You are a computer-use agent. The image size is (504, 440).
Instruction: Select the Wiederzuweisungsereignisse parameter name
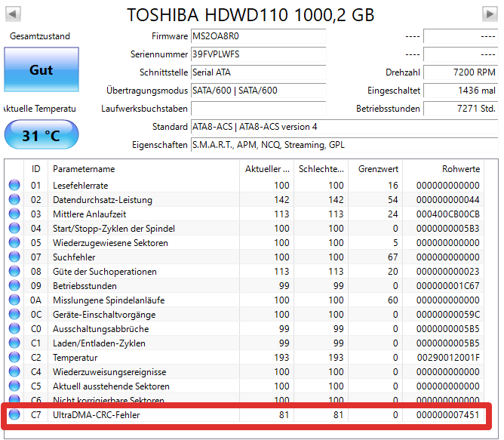click(x=109, y=372)
